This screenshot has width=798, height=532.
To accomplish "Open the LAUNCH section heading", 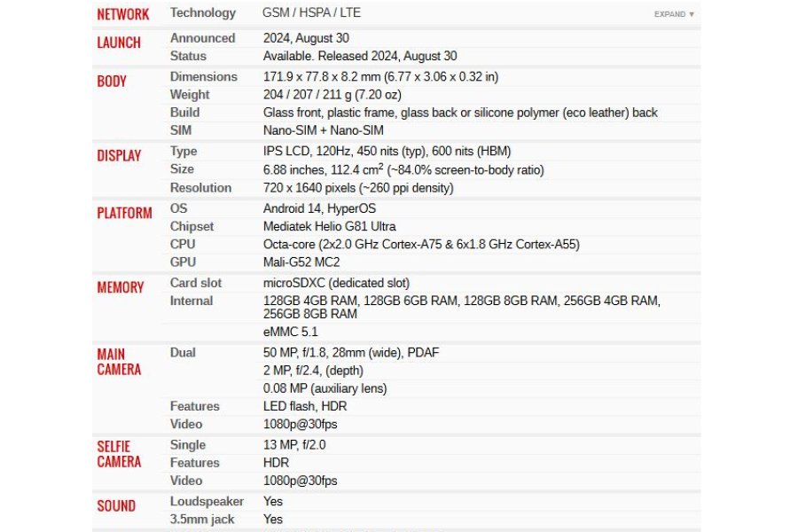I will [x=119, y=43].
